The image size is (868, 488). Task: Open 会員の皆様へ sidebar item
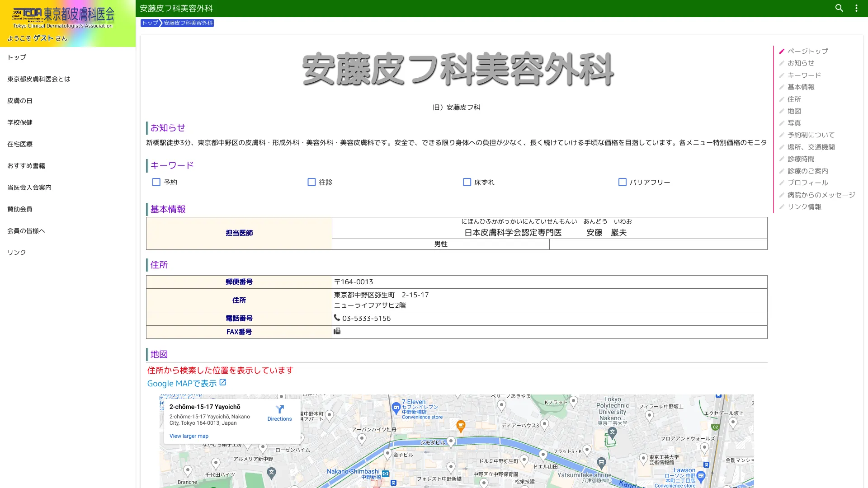(68, 231)
